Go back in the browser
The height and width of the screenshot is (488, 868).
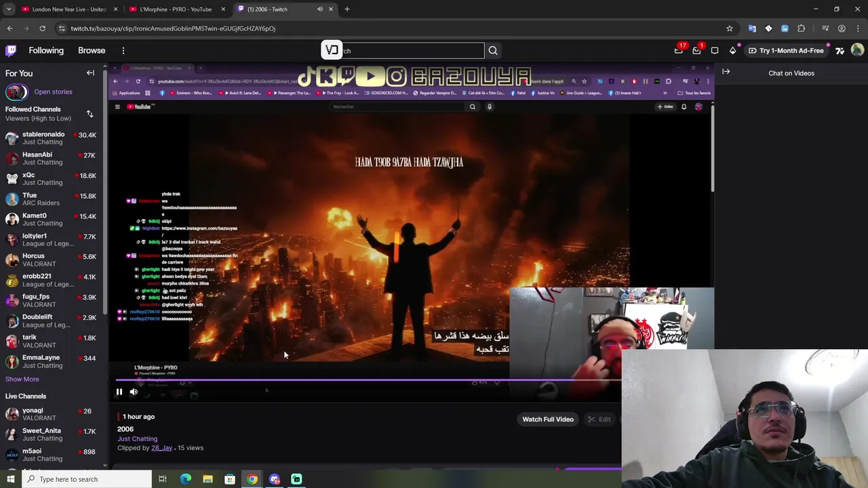coord(10,28)
